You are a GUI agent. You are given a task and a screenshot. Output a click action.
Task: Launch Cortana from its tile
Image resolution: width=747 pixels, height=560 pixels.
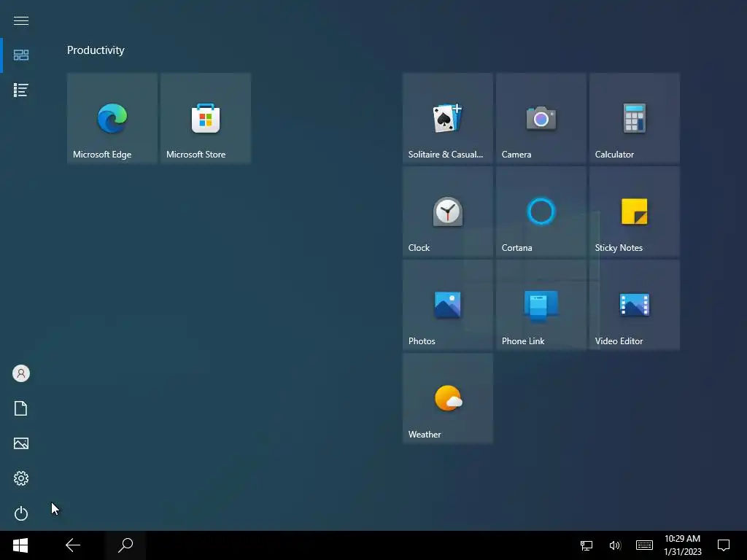click(x=541, y=211)
